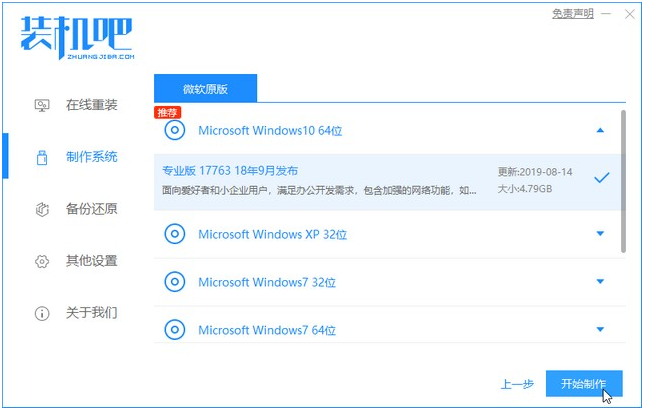This screenshot has height=410, width=645.
Task: Select 专业版 17763 18年9月发布 title
Action: click(230, 171)
